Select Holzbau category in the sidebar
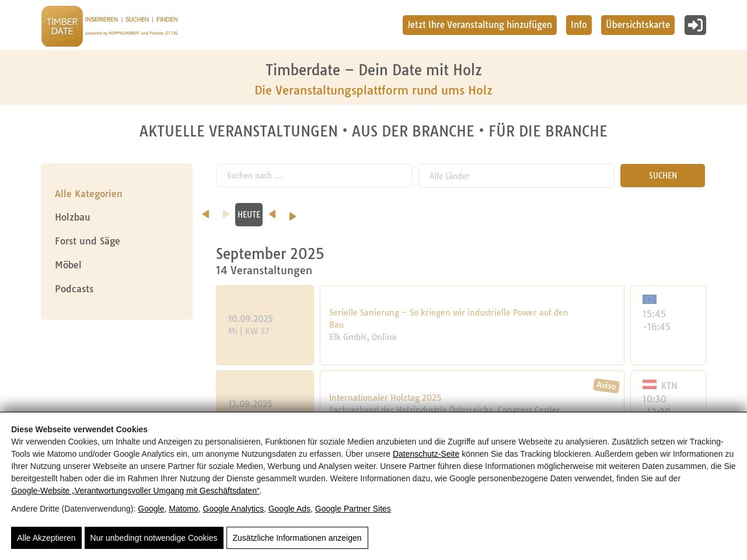Image resolution: width=747 pixels, height=560 pixels. [x=72, y=217]
